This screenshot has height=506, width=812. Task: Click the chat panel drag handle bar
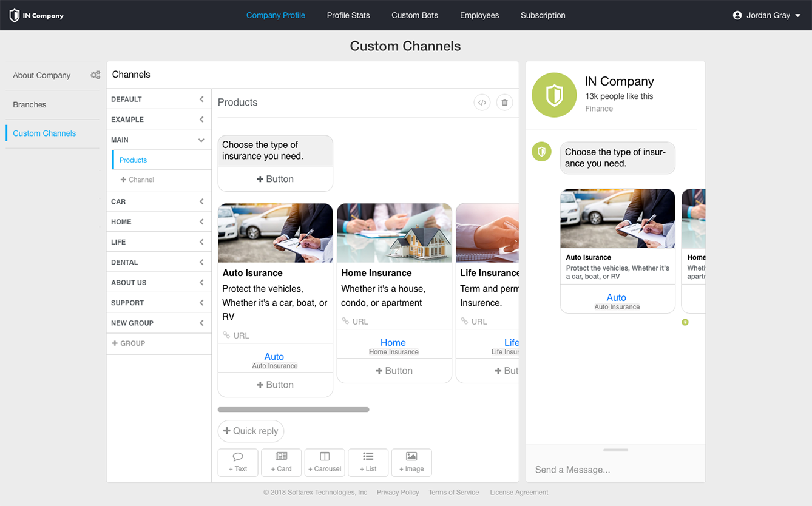click(x=615, y=450)
